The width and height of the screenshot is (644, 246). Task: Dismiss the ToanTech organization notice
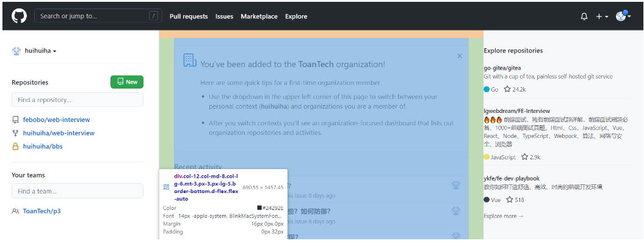pyautogui.click(x=460, y=56)
